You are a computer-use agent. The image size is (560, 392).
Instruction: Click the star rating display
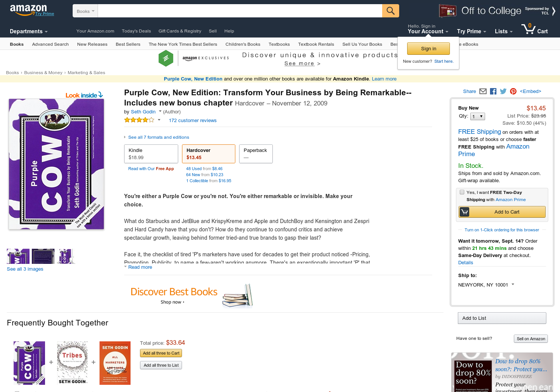tap(139, 120)
